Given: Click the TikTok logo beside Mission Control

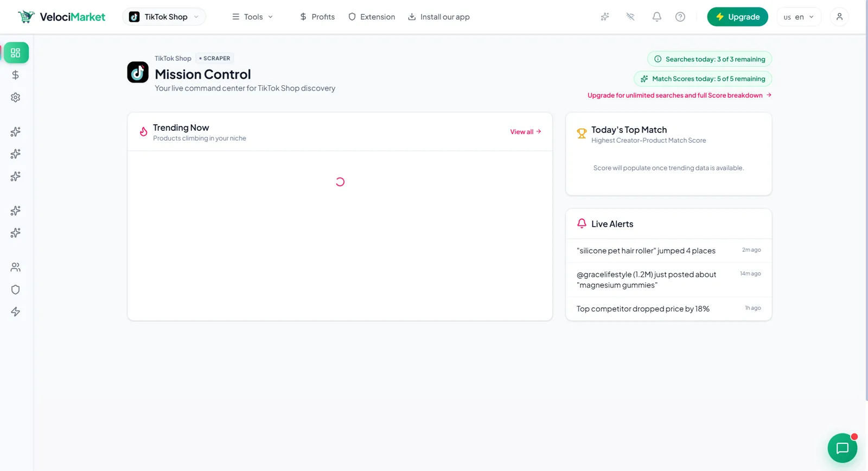Looking at the screenshot, I should [138, 72].
